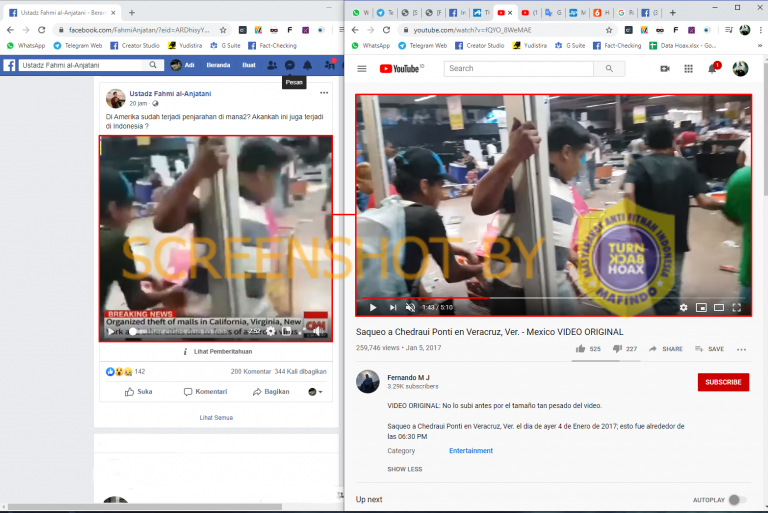Close the Ustadz Fahmi al-Anjatani tab
Viewport: 768px width, 513px height.
pos(113,13)
